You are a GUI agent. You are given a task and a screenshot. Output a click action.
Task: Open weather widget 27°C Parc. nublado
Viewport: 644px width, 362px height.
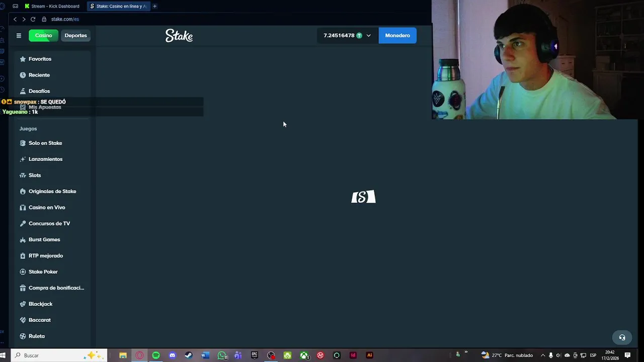[507, 355]
